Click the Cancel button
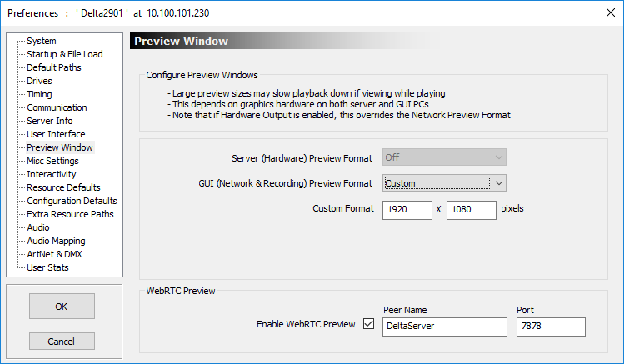624x364 pixels. click(62, 342)
